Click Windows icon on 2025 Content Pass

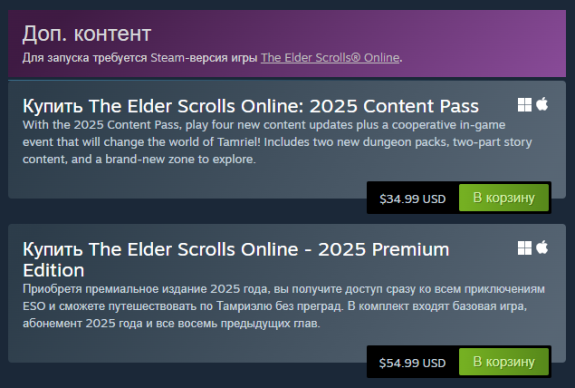pyautogui.click(x=524, y=105)
